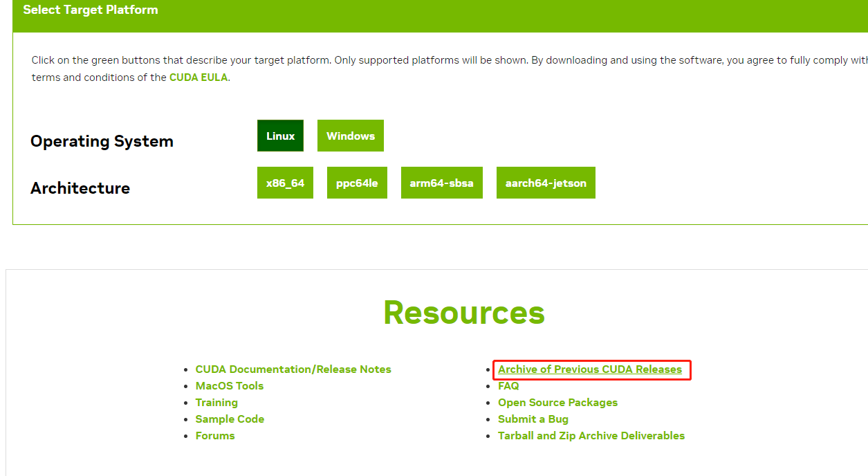Screen dimensions: 868x476
Task: Open the FAQ link
Action: coord(508,386)
